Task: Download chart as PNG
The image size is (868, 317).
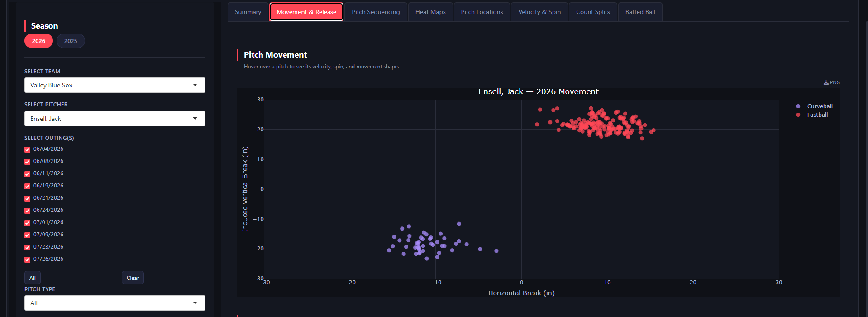Action: 832,82
